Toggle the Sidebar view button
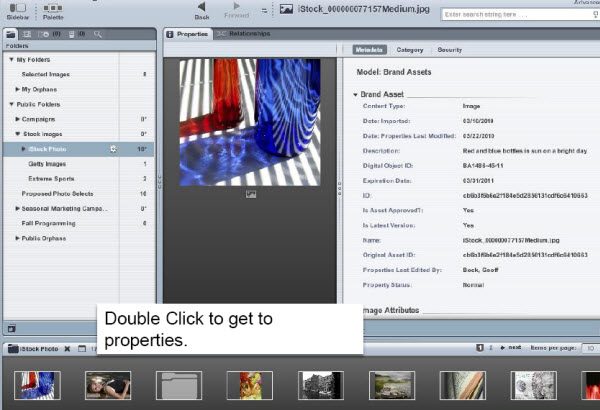The height and width of the screenshot is (410, 600). coord(18,11)
